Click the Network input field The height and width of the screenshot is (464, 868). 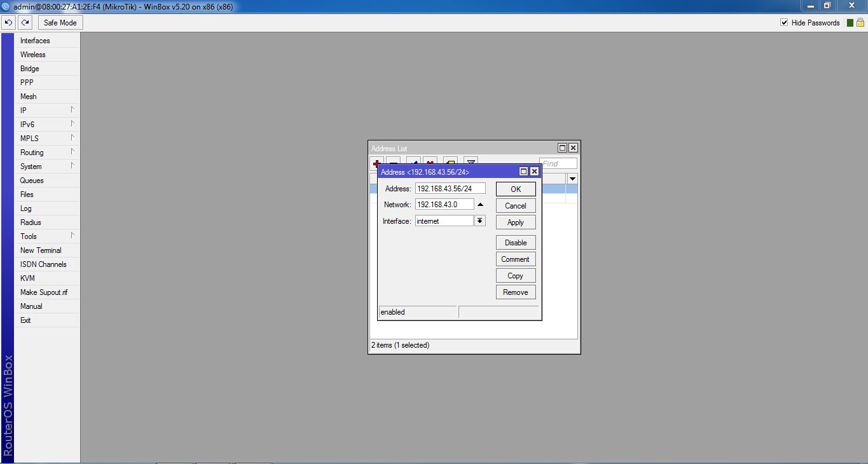(x=444, y=205)
